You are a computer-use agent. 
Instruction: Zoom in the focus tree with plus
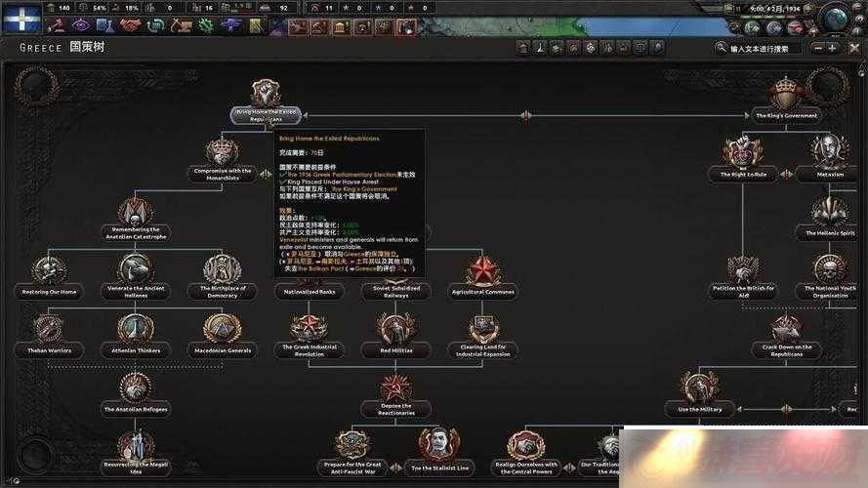(832, 48)
